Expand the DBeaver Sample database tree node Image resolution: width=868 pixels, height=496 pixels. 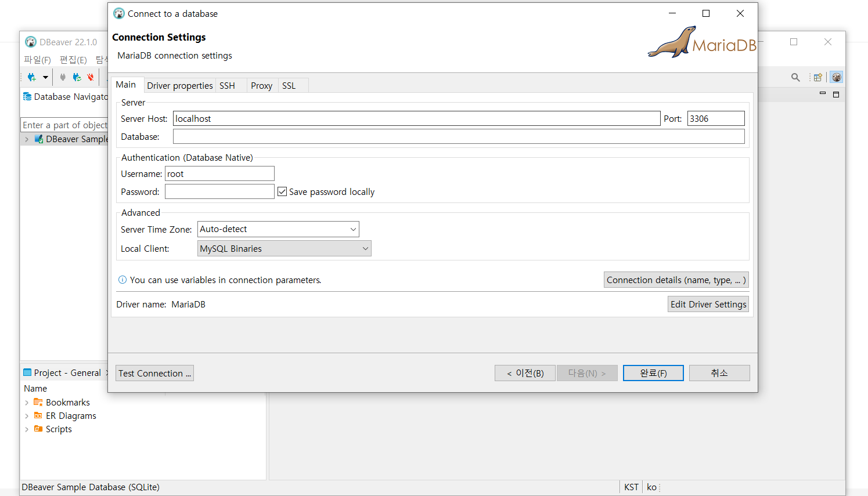pyautogui.click(x=27, y=139)
